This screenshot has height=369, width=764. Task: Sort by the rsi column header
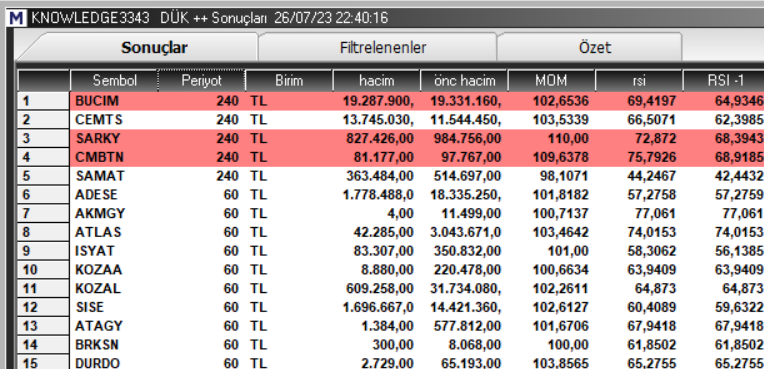[639, 80]
